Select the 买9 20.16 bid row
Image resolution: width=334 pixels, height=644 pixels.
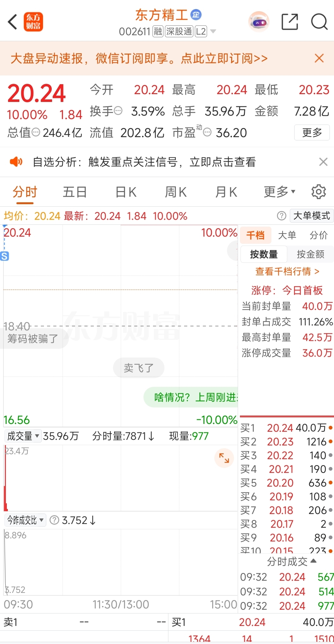pyautogui.click(x=286, y=538)
